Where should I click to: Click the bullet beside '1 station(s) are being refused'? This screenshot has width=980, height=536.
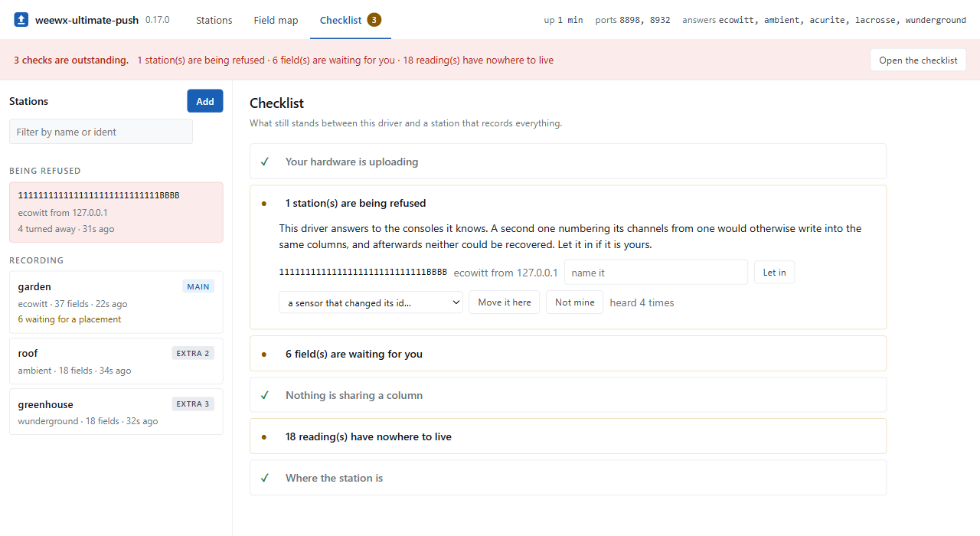pos(264,204)
